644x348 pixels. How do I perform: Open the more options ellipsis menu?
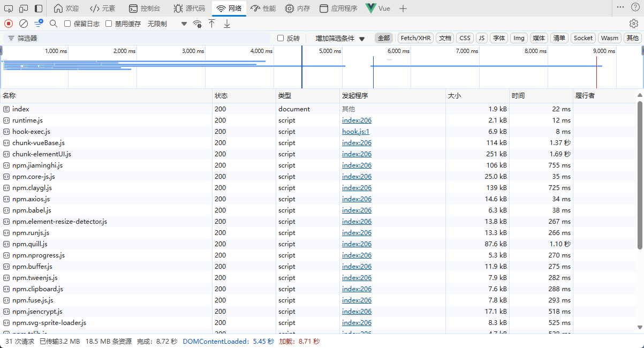620,7
